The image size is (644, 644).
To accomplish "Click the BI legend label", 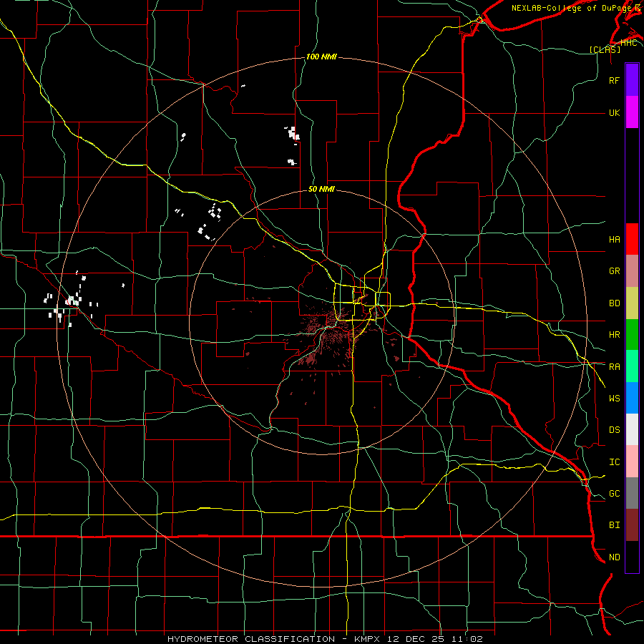I will pyautogui.click(x=614, y=525).
